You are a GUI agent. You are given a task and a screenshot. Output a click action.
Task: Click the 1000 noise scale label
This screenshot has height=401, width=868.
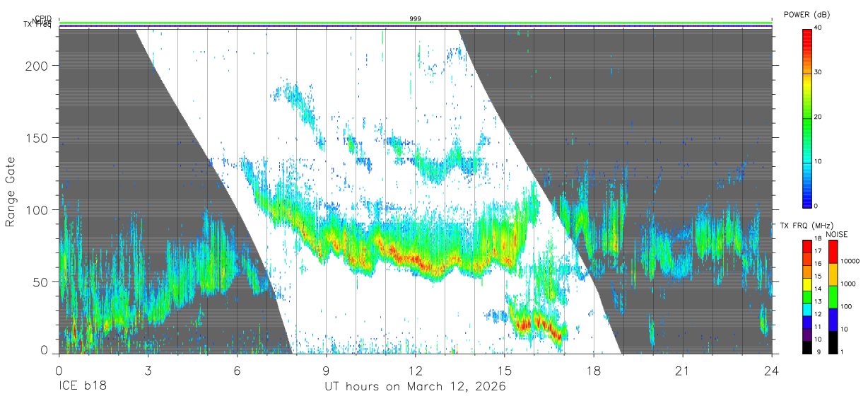[x=850, y=284]
